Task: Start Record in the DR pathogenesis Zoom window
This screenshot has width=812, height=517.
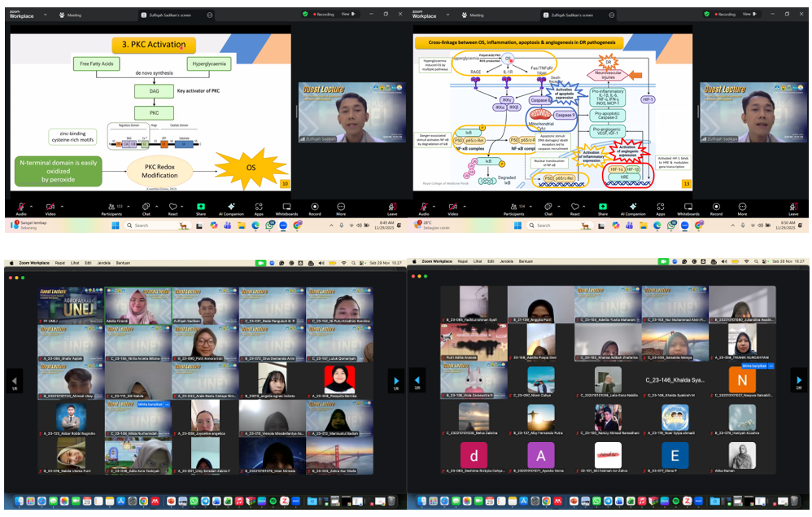Action: (716, 208)
